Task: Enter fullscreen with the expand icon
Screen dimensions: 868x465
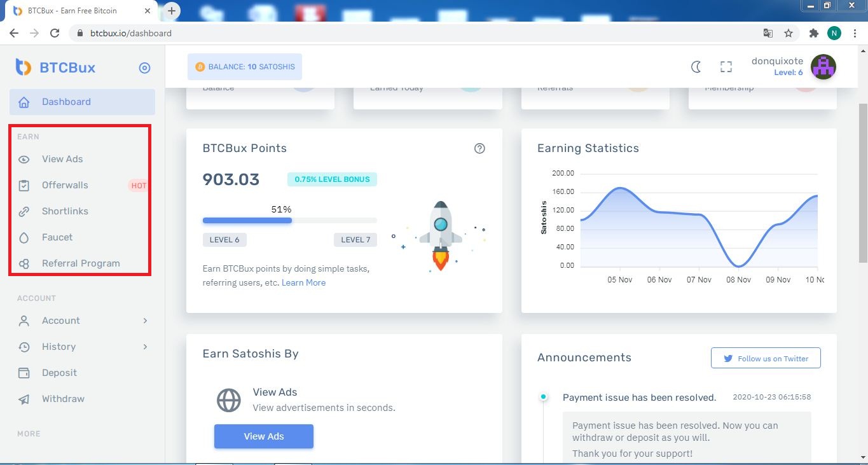Action: pyautogui.click(x=726, y=67)
